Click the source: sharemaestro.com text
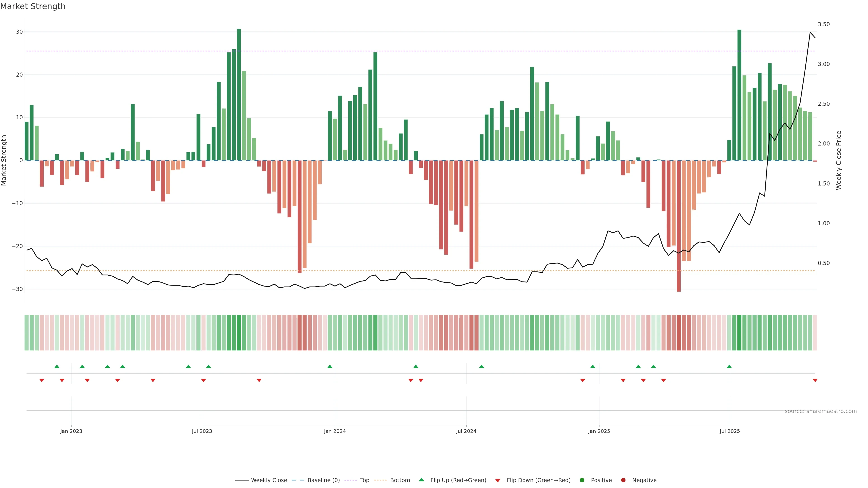 [x=821, y=411]
